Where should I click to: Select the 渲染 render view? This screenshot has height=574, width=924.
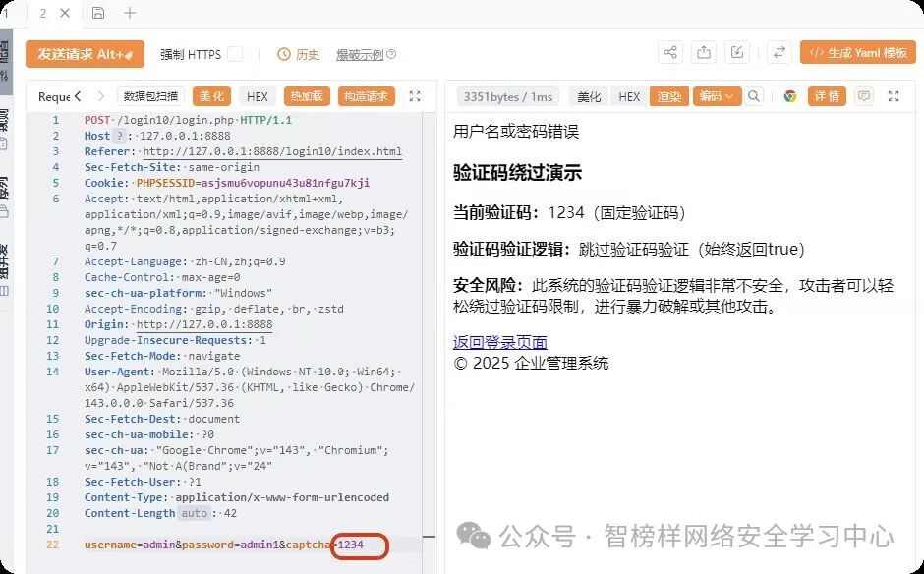[668, 96]
